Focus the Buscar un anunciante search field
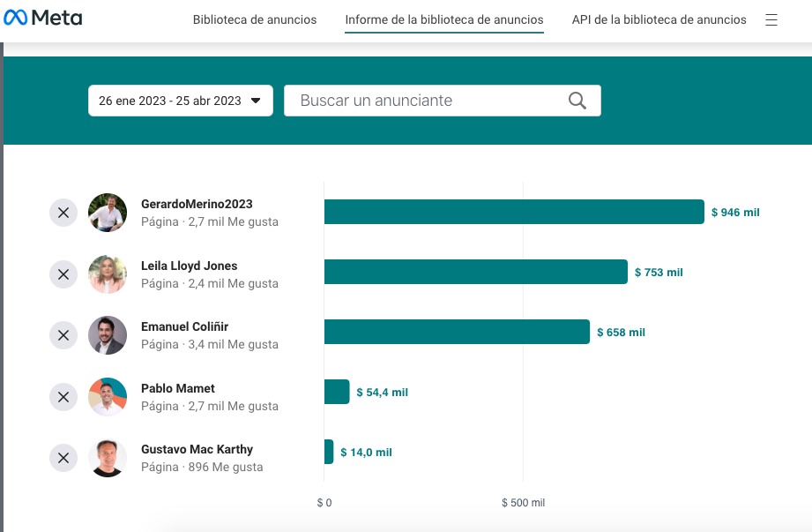Viewport: 812px width, 532px height. coord(443,101)
